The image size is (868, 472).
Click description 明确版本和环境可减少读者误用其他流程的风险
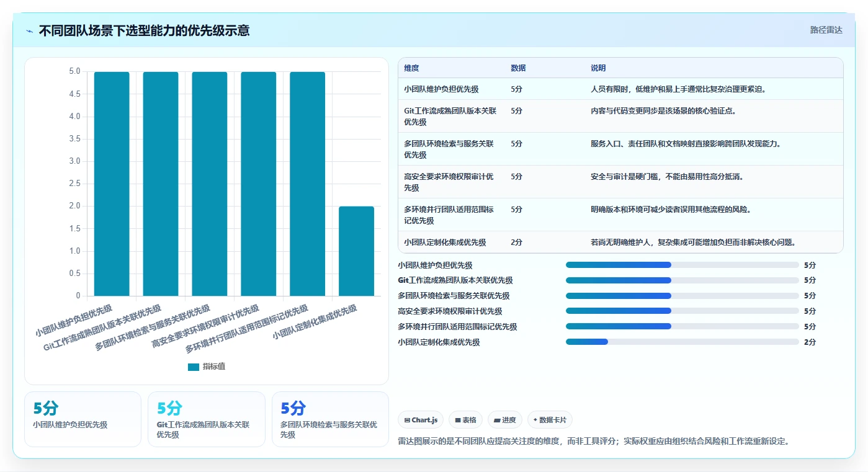671,210
